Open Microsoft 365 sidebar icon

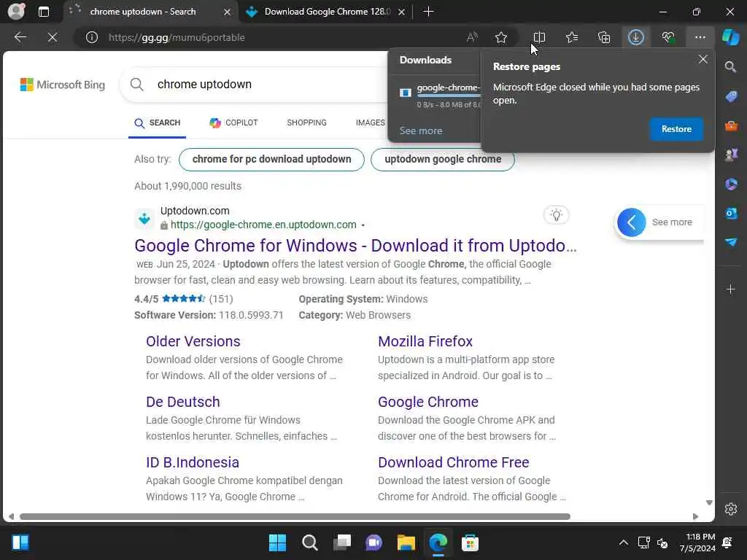coord(731,184)
